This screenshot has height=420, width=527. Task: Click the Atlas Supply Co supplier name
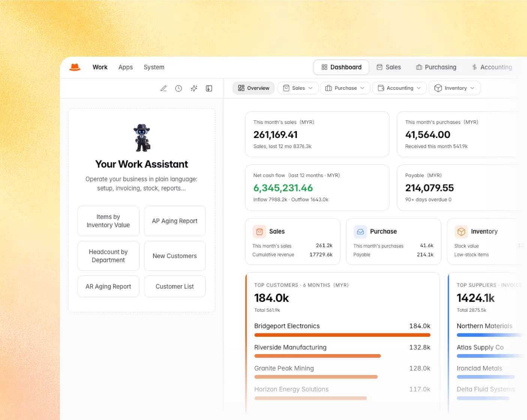[480, 347]
